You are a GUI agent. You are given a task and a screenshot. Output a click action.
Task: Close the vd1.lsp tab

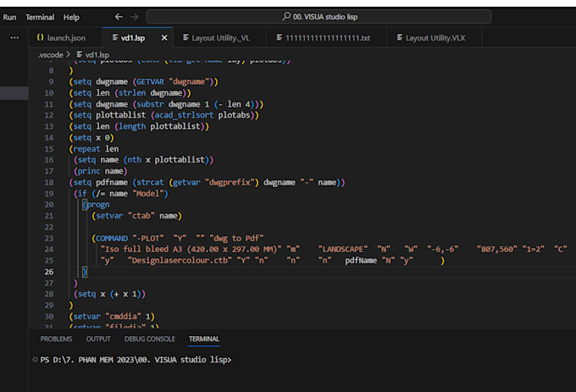click(x=164, y=38)
